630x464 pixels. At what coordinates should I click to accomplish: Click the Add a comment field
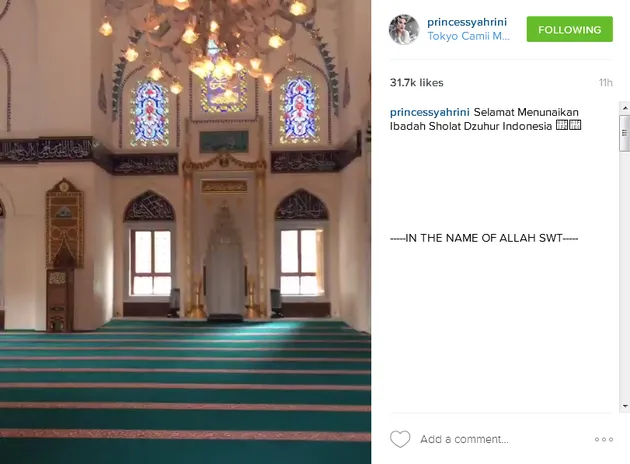464,439
